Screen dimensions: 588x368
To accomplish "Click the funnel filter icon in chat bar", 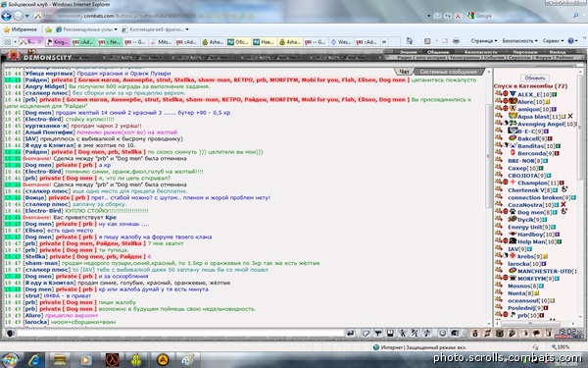I will 378,333.
